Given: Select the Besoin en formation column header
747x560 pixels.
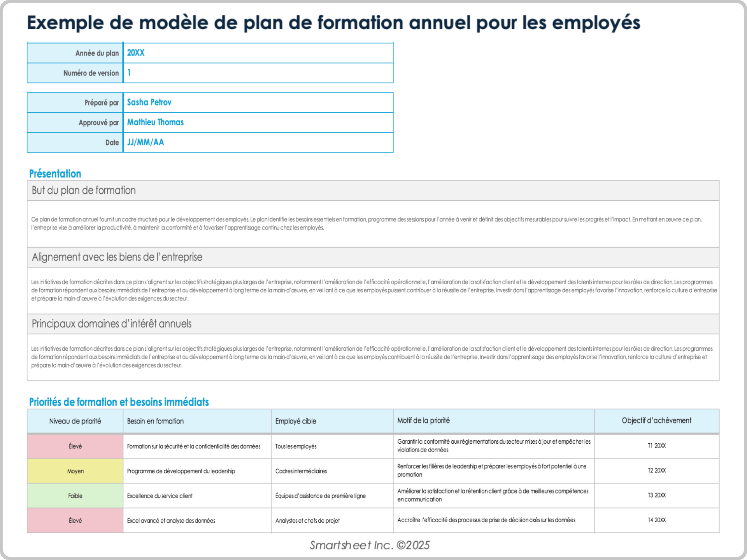Looking at the screenshot, I should pos(155,421).
